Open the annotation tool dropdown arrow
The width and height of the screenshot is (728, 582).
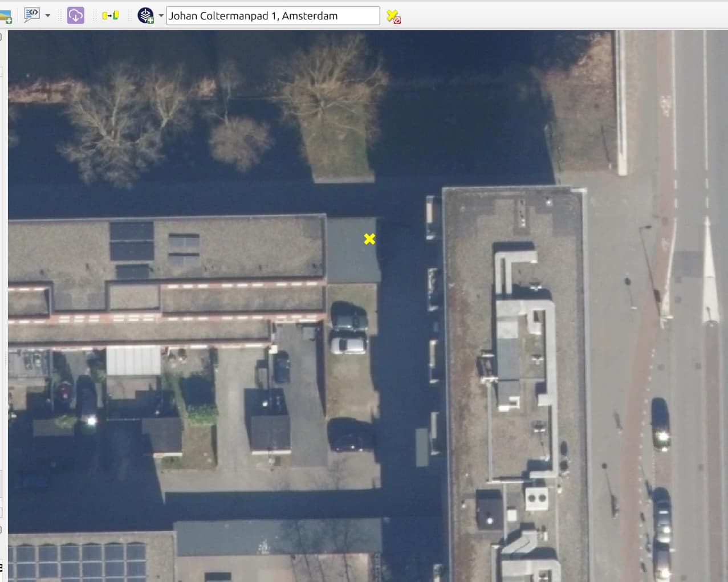coord(48,15)
